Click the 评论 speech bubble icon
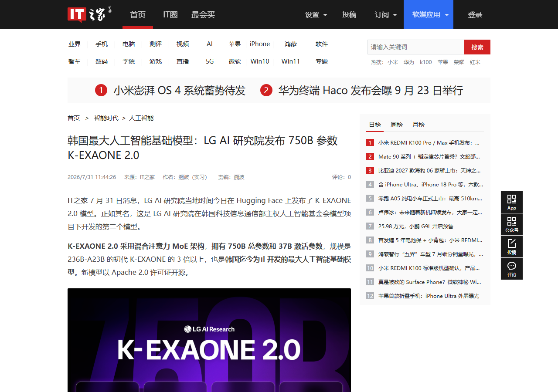558x392 pixels. [x=512, y=269]
